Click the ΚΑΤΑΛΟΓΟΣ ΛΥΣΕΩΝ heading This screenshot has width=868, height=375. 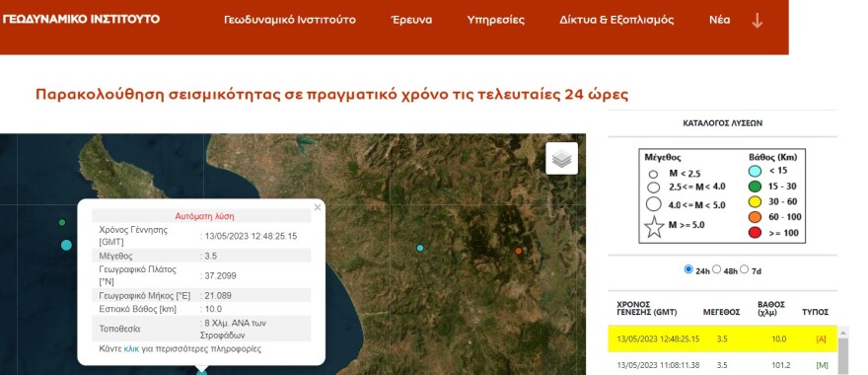pos(722,123)
